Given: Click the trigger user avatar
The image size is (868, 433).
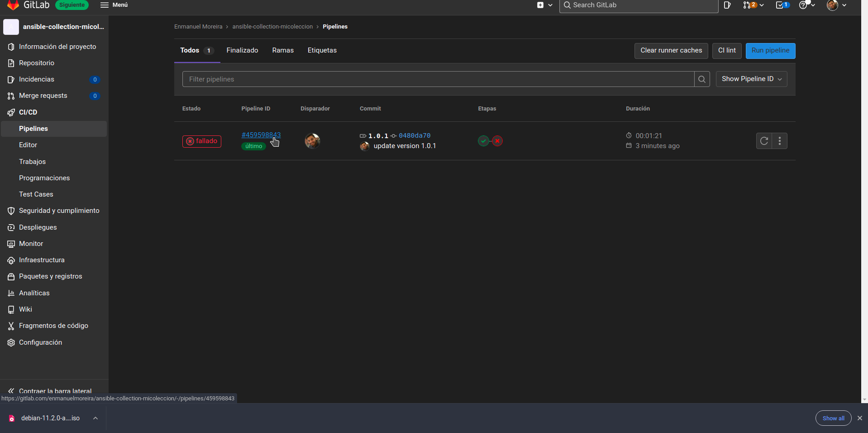Looking at the screenshot, I should (x=312, y=141).
